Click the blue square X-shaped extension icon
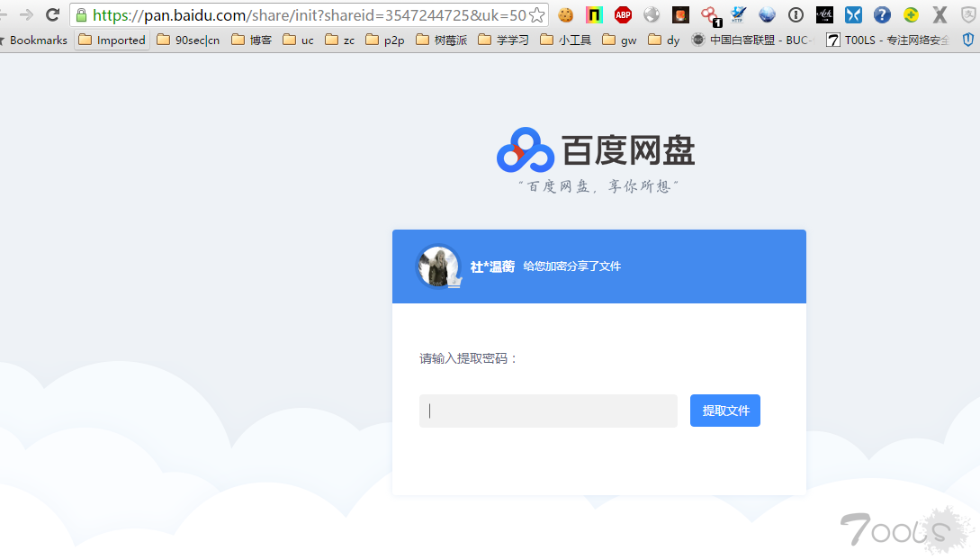Screen dimensions: 980x560 point(853,15)
